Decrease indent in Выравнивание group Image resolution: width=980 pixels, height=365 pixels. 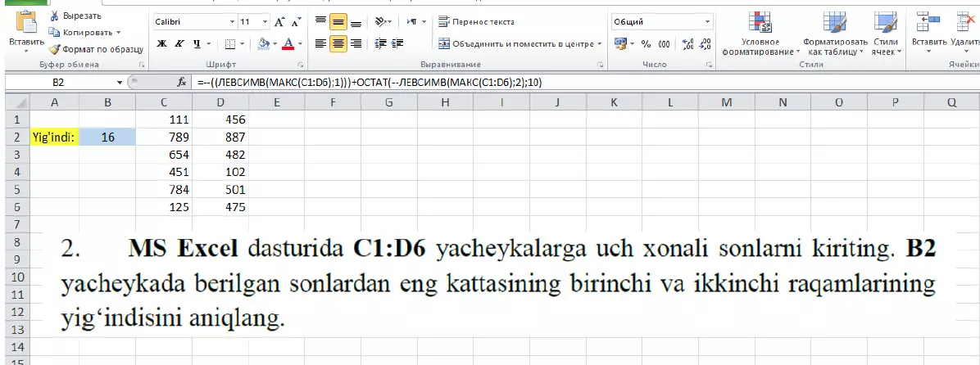point(379,43)
